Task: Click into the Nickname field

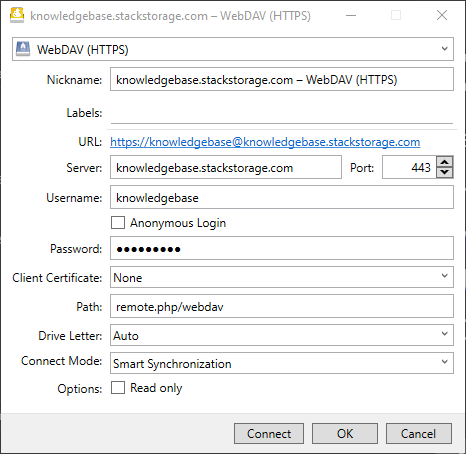Action: click(x=282, y=79)
